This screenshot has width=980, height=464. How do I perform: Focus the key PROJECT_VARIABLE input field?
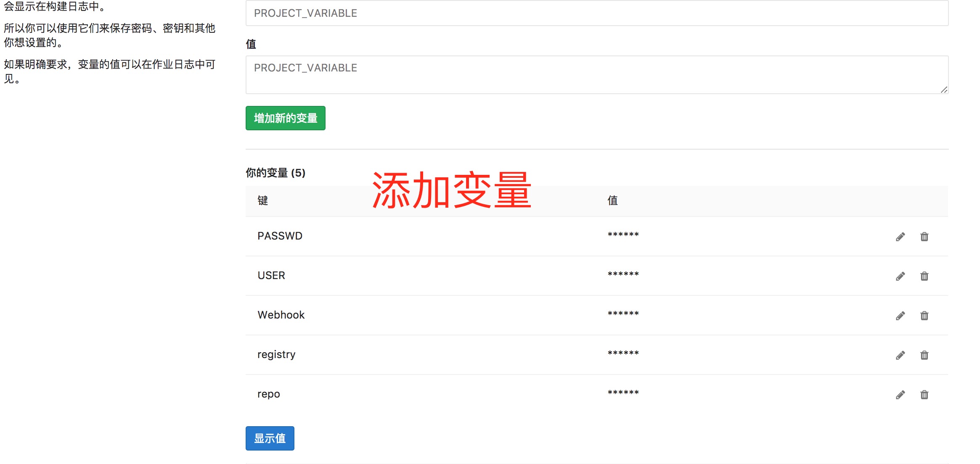pyautogui.click(x=596, y=13)
